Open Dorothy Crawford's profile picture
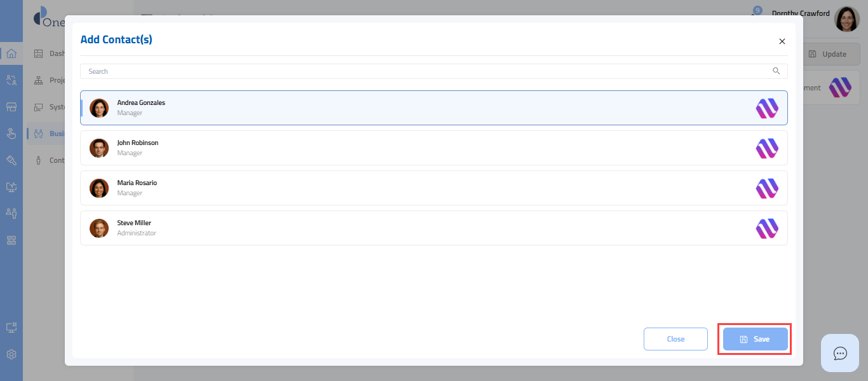 846,20
